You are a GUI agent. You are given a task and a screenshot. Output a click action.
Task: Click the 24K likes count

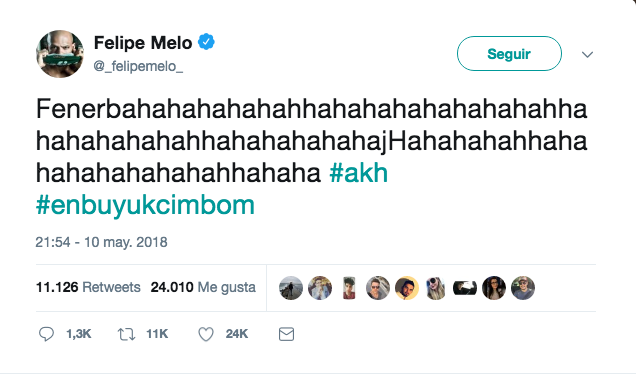coord(236,334)
